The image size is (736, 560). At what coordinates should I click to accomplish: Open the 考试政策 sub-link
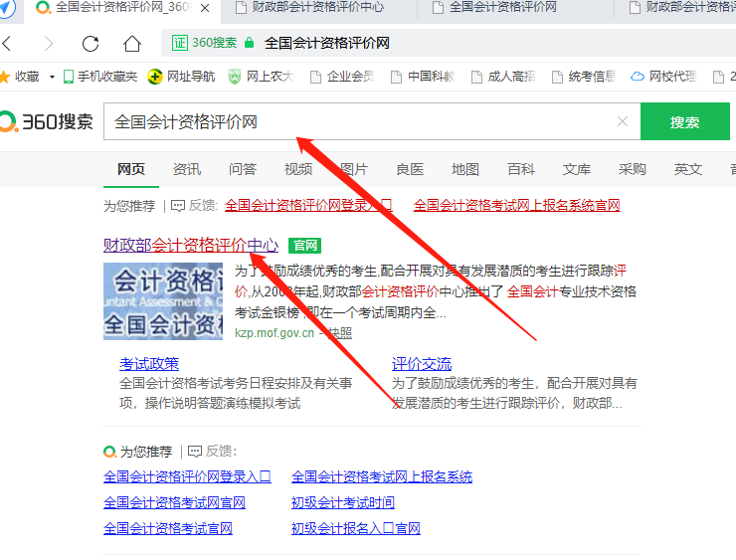[149, 364]
